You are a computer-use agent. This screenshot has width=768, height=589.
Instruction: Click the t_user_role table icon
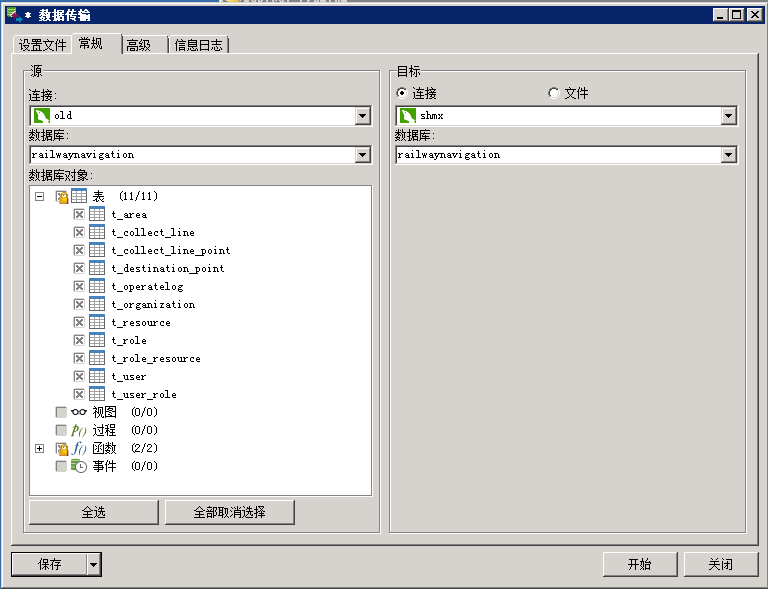point(97,394)
